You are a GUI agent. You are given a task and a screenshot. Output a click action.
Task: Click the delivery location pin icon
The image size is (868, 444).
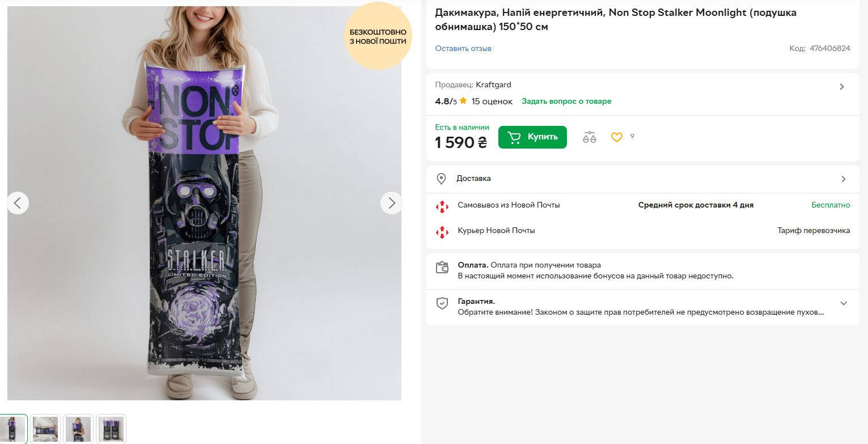click(441, 179)
